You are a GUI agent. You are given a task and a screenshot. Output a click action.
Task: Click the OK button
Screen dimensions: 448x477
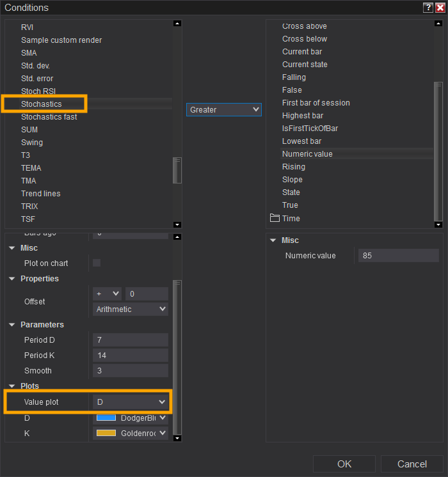(x=344, y=464)
